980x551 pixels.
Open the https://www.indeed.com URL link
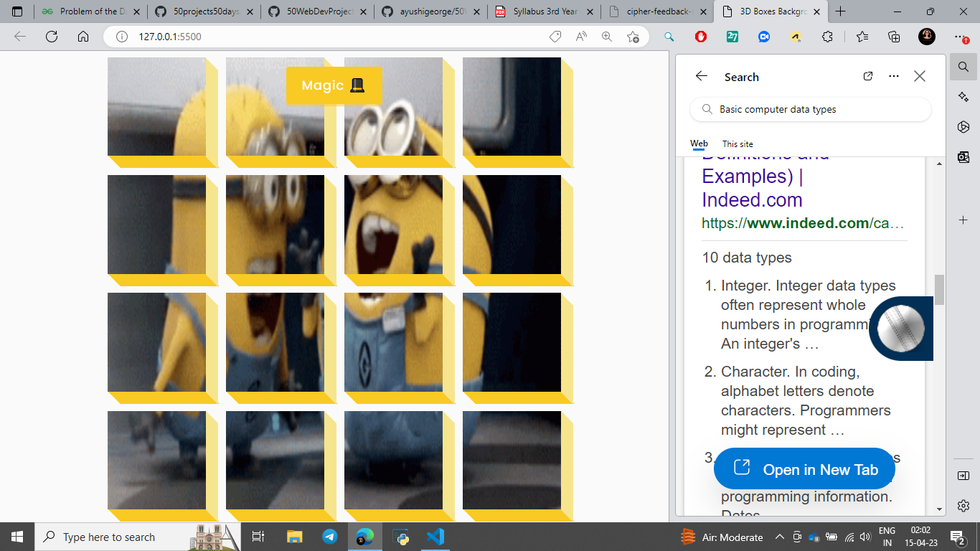(802, 223)
